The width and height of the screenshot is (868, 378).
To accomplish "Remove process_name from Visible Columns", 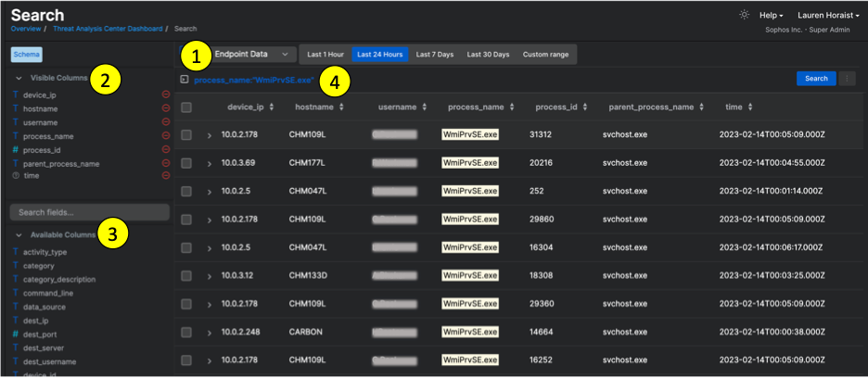I will coord(166,135).
